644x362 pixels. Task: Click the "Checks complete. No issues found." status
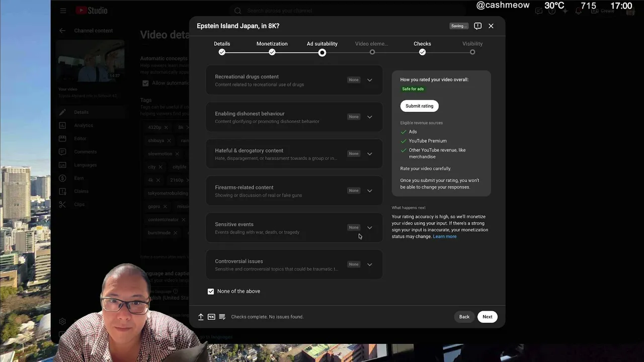[267, 317]
